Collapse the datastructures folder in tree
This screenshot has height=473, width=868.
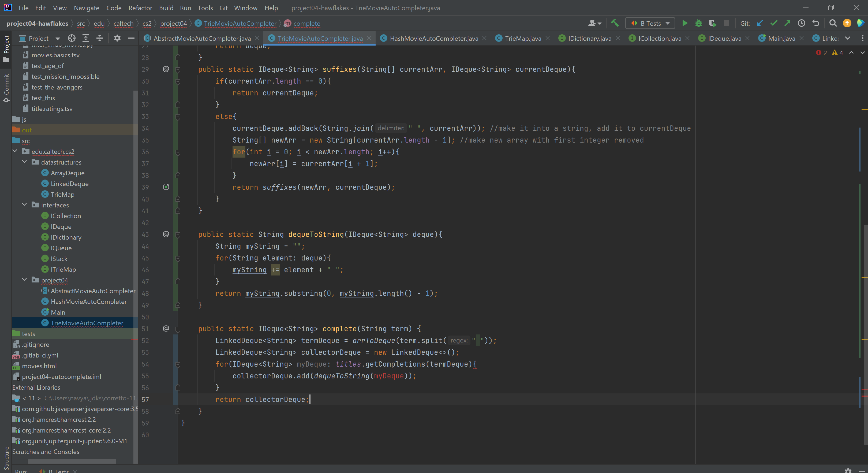click(x=24, y=162)
